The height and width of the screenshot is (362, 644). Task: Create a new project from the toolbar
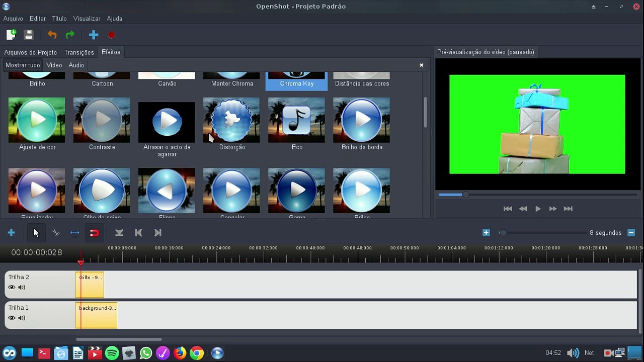click(11, 35)
